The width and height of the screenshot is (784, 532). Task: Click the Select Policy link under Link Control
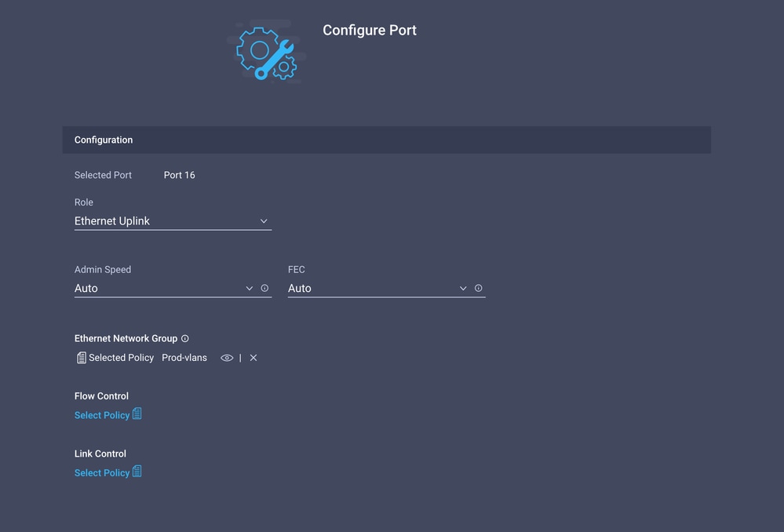[102, 472]
